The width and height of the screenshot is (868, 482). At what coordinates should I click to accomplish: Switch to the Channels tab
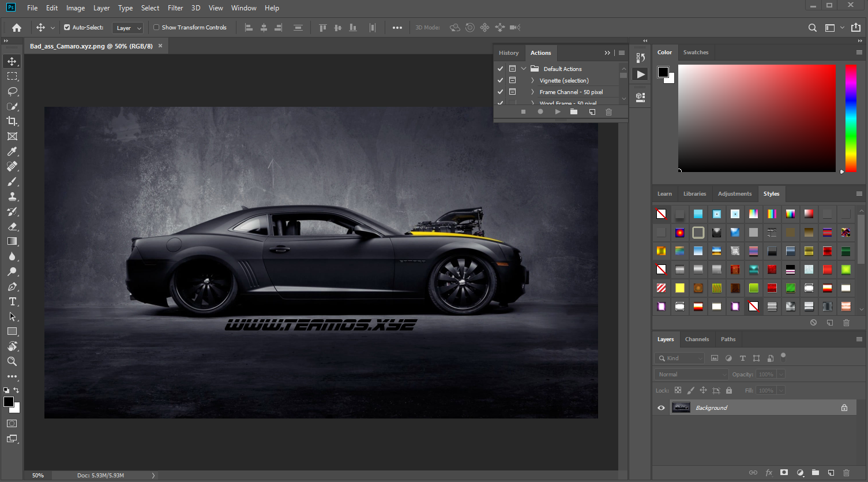point(697,339)
